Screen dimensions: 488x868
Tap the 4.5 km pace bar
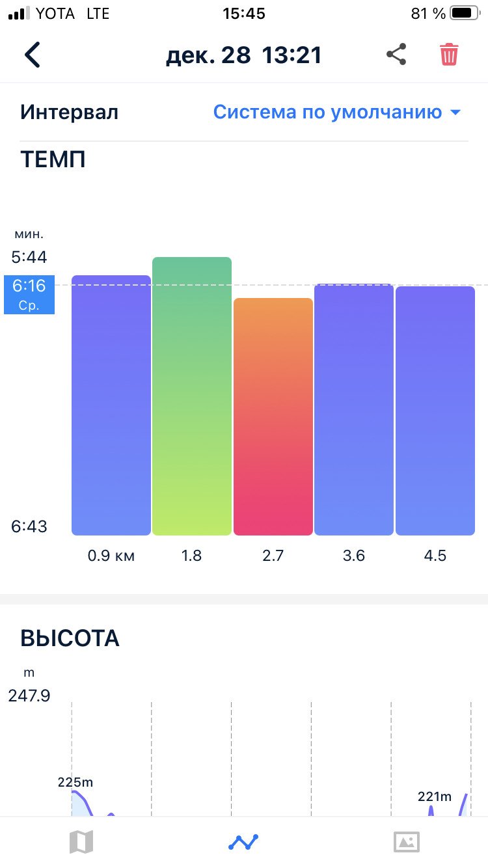coord(435,411)
